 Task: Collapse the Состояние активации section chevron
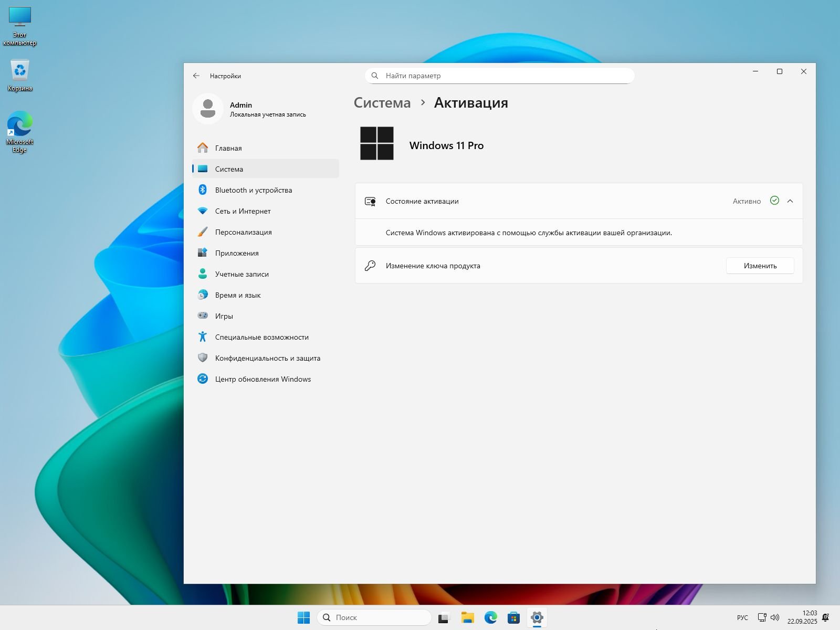(790, 201)
